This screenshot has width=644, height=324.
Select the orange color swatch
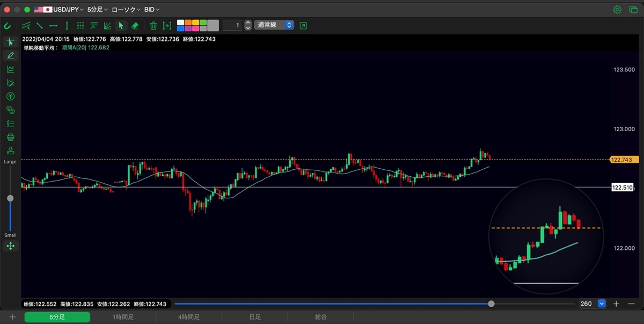[x=188, y=23]
